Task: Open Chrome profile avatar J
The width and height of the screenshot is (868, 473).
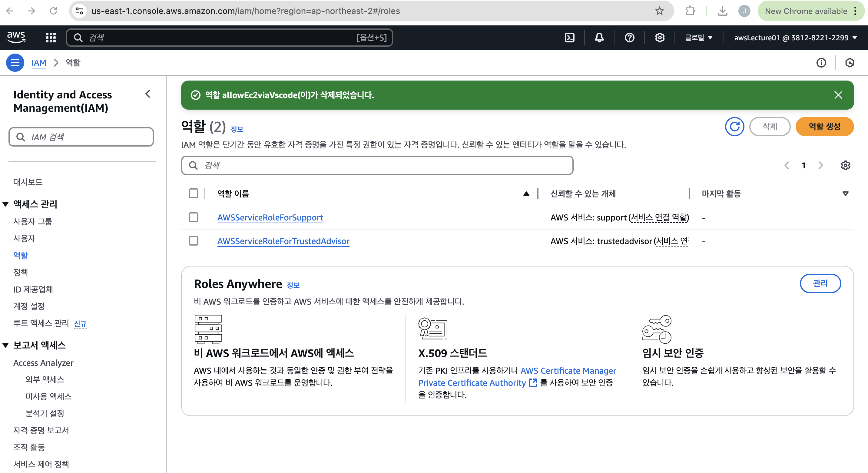Action: pos(744,11)
